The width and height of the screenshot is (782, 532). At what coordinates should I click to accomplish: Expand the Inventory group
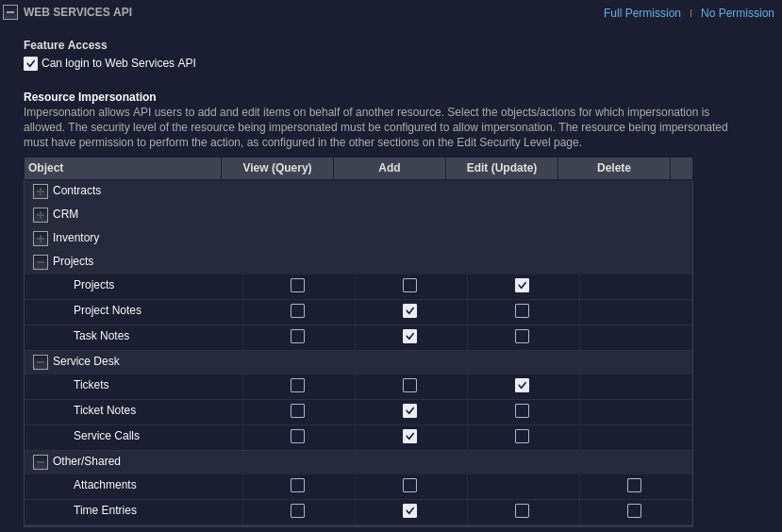click(x=41, y=239)
